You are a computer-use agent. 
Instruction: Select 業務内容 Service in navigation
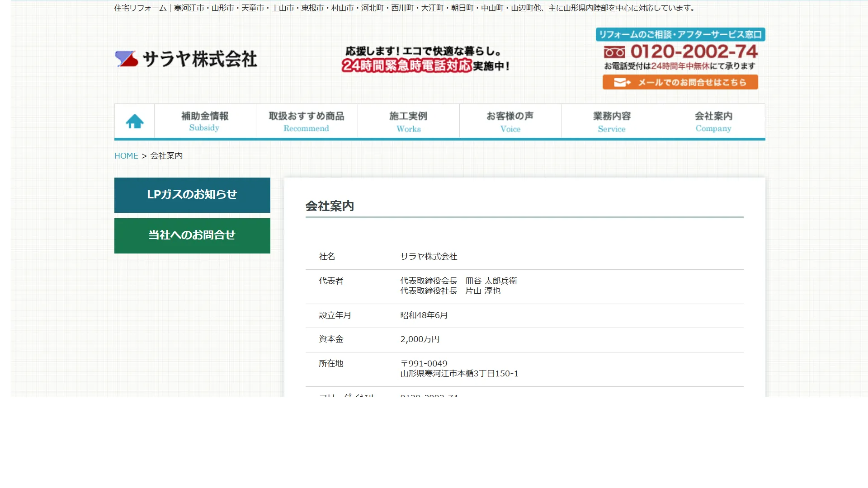tap(612, 121)
